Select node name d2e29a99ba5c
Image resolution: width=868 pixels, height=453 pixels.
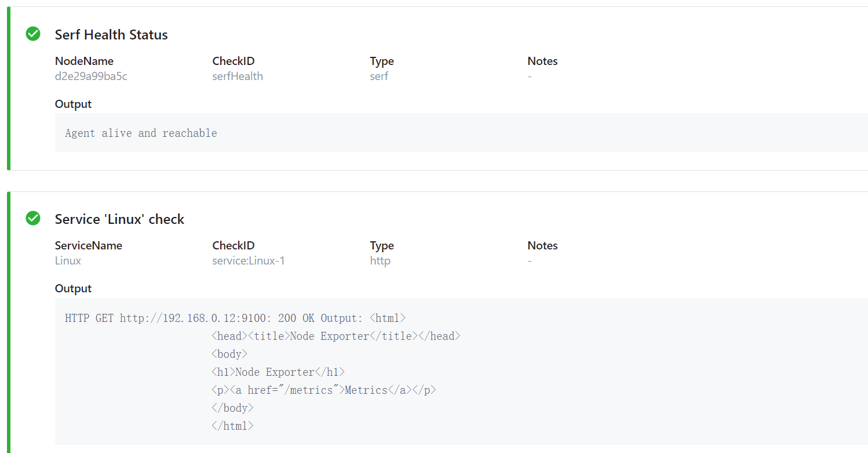tap(91, 76)
